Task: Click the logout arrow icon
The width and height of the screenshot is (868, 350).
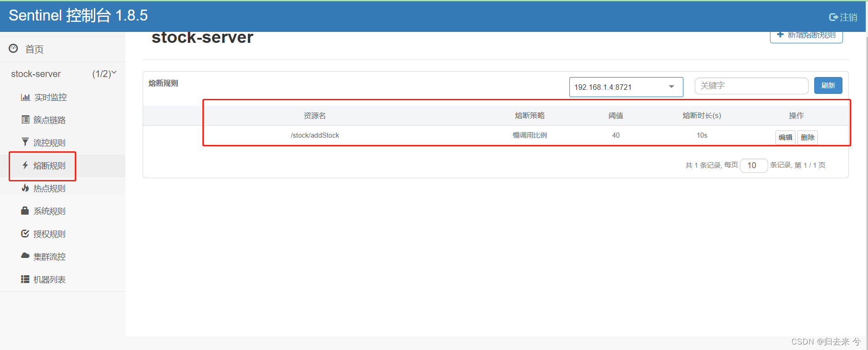Action: [833, 17]
